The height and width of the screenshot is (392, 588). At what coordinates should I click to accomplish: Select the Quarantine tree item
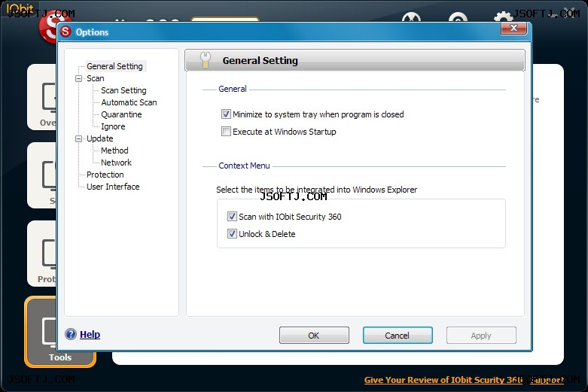coord(121,114)
